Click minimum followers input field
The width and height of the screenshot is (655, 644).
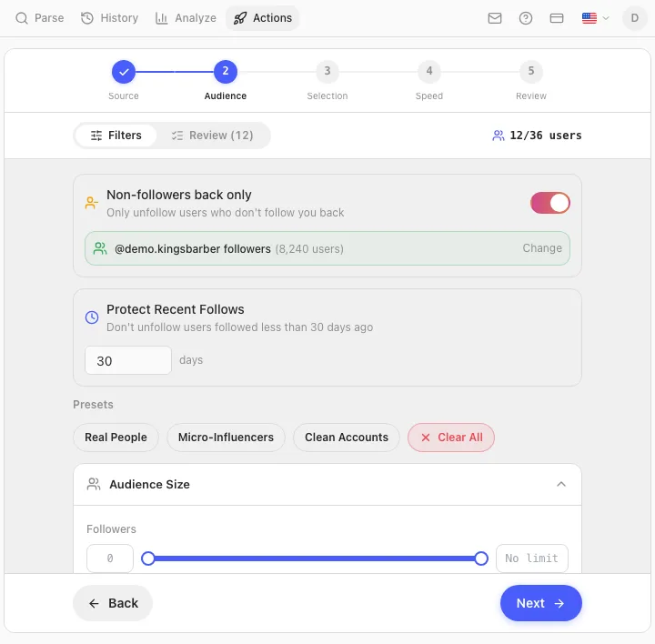[x=110, y=558]
